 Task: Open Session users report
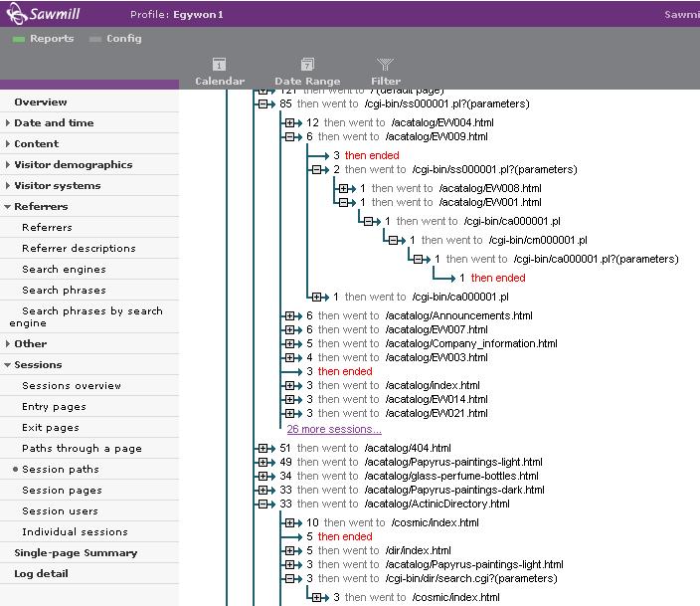coord(60,510)
